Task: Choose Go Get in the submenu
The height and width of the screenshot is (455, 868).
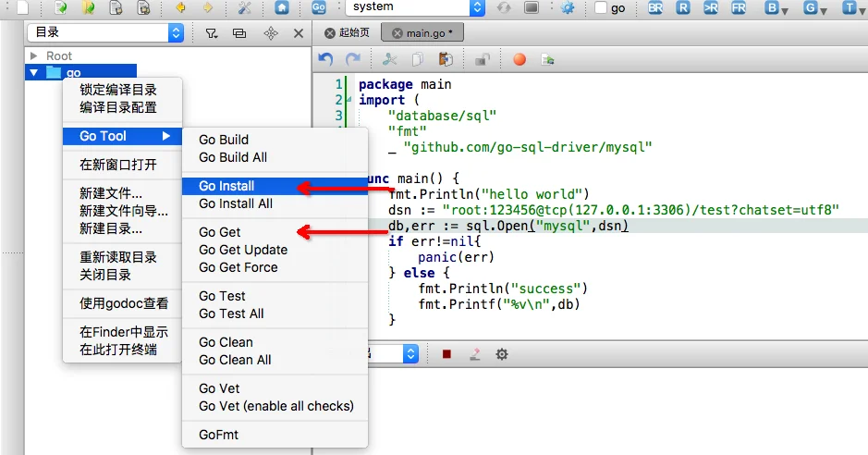Action: (x=220, y=232)
